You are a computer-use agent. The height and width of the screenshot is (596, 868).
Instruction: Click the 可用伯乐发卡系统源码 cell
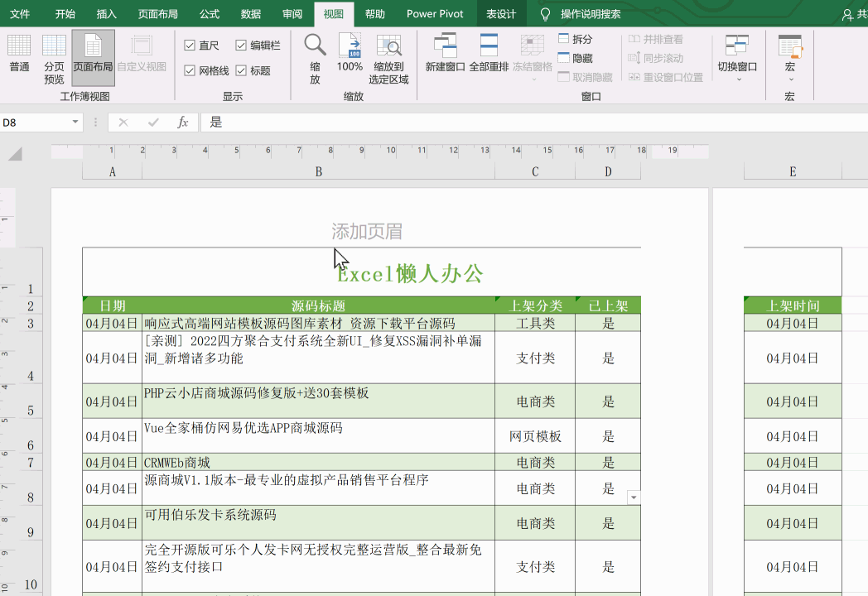[x=318, y=523]
